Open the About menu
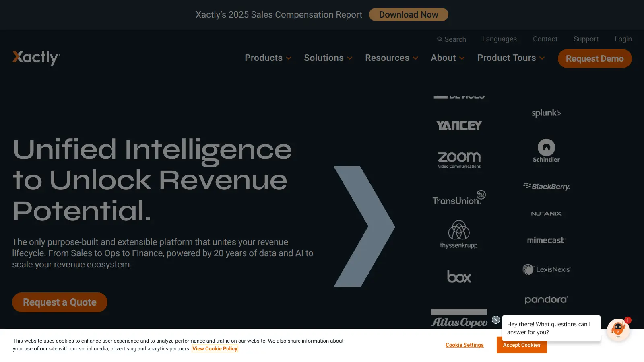The image size is (644, 362). [448, 58]
